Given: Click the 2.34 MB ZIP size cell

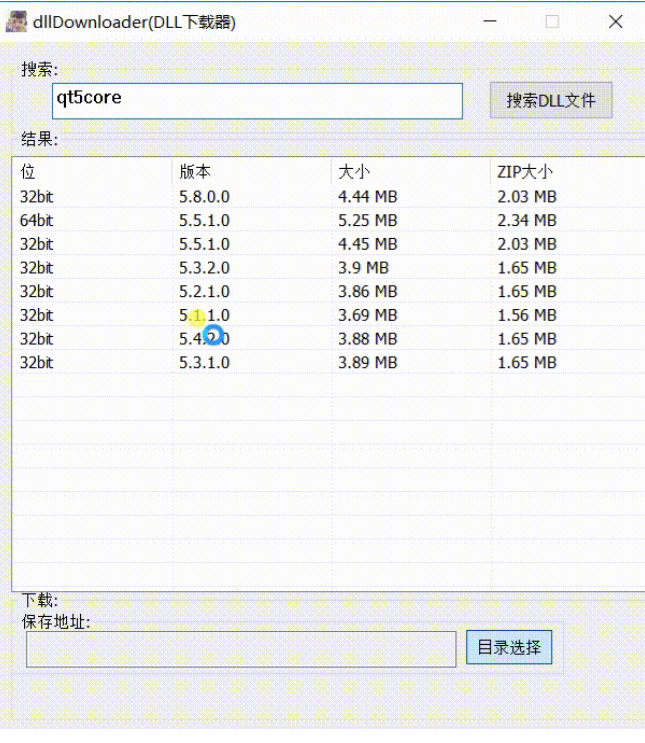Looking at the screenshot, I should click(527, 220).
